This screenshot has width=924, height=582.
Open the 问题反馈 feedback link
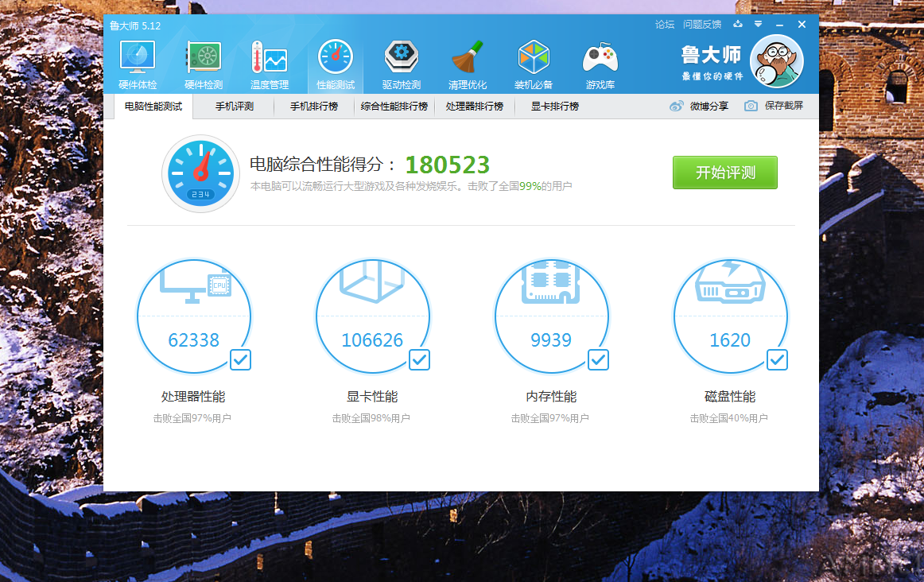point(702,24)
